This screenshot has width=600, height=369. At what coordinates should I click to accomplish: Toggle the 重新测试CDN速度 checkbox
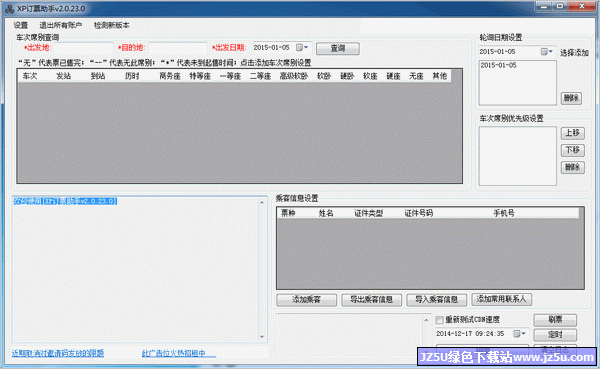(x=439, y=320)
